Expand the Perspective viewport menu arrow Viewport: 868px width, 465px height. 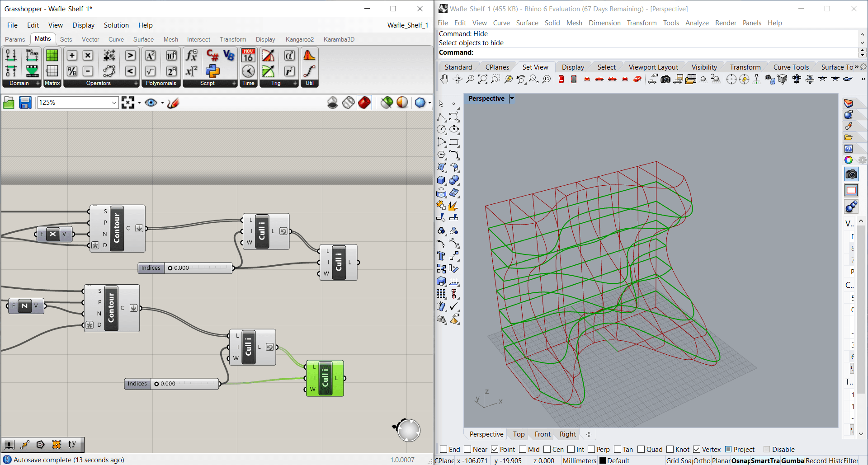[512, 99]
